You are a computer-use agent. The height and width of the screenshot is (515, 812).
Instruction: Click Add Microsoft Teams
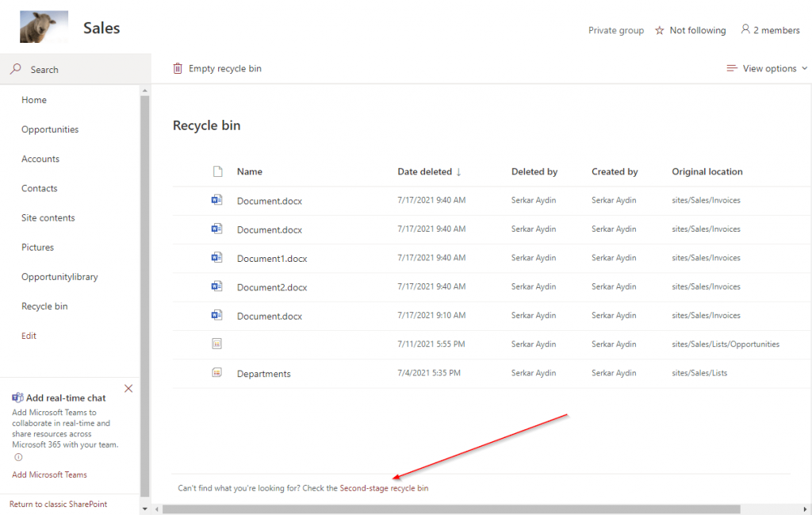pos(48,474)
